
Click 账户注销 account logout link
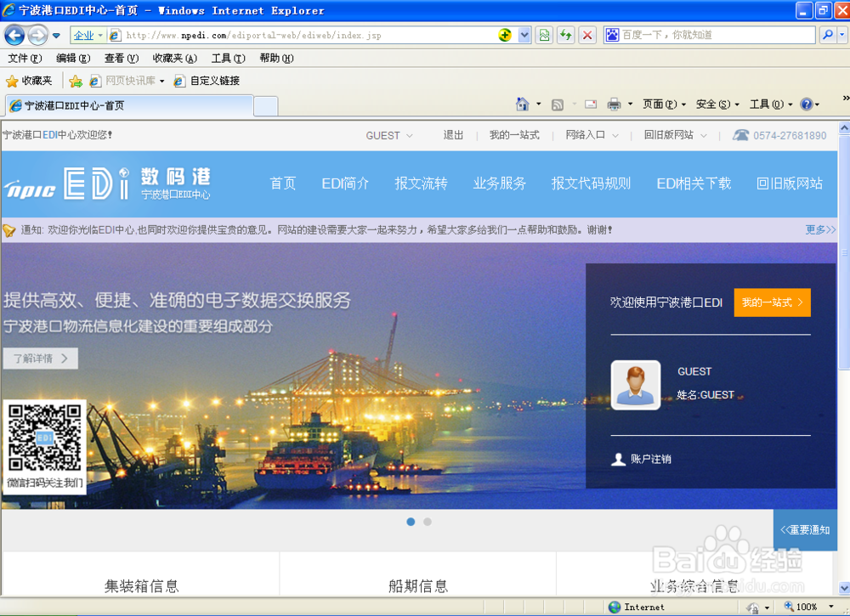[642, 460]
